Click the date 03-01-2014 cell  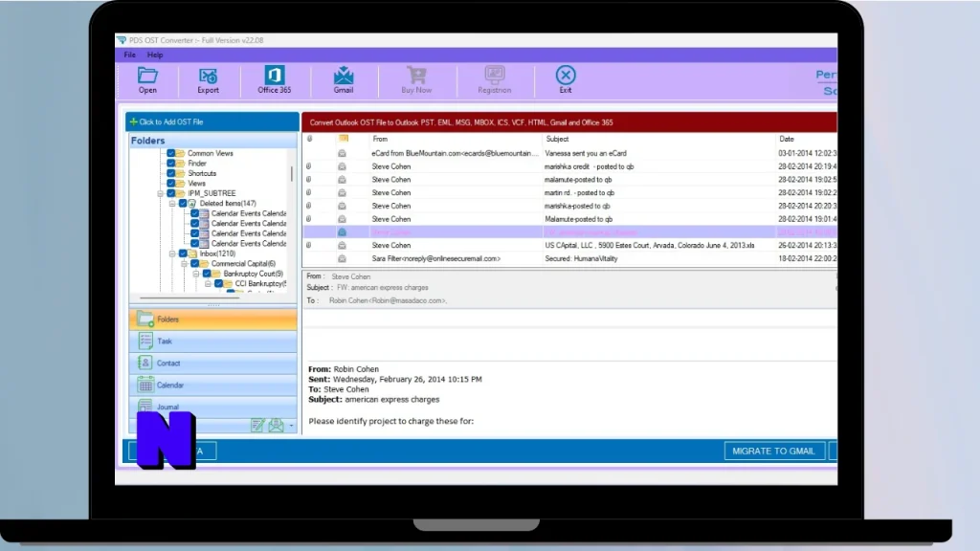[x=807, y=153]
